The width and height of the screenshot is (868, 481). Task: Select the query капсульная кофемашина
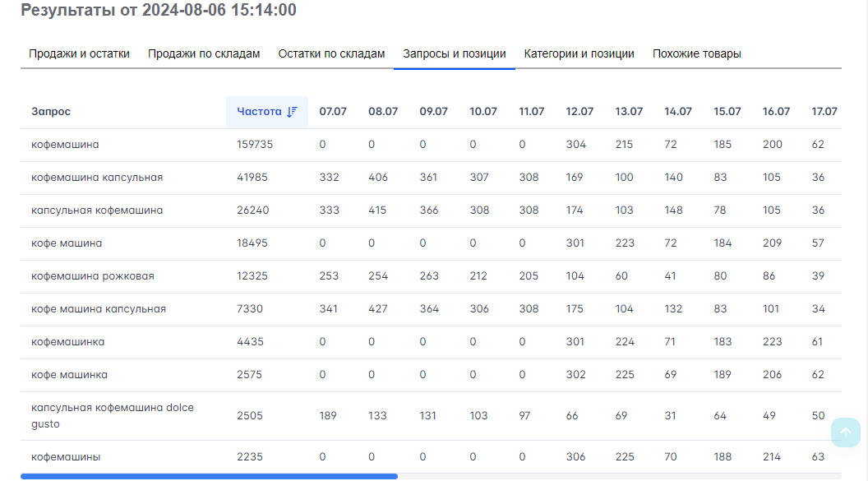click(x=97, y=210)
